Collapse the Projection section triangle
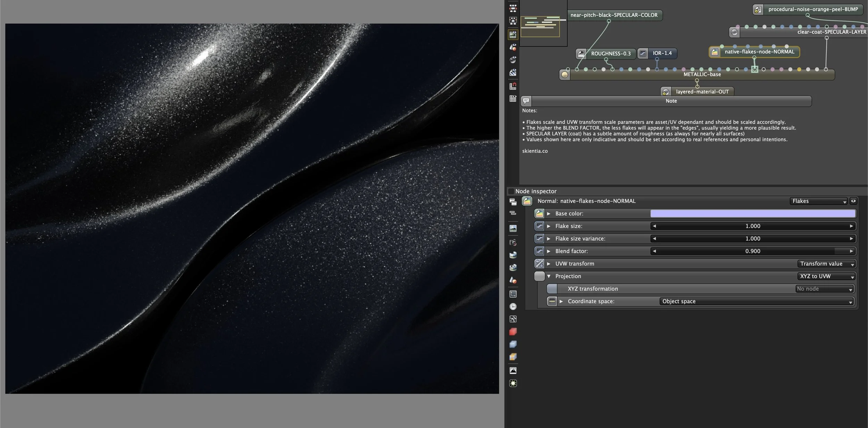Image resolution: width=868 pixels, height=428 pixels. [549, 276]
